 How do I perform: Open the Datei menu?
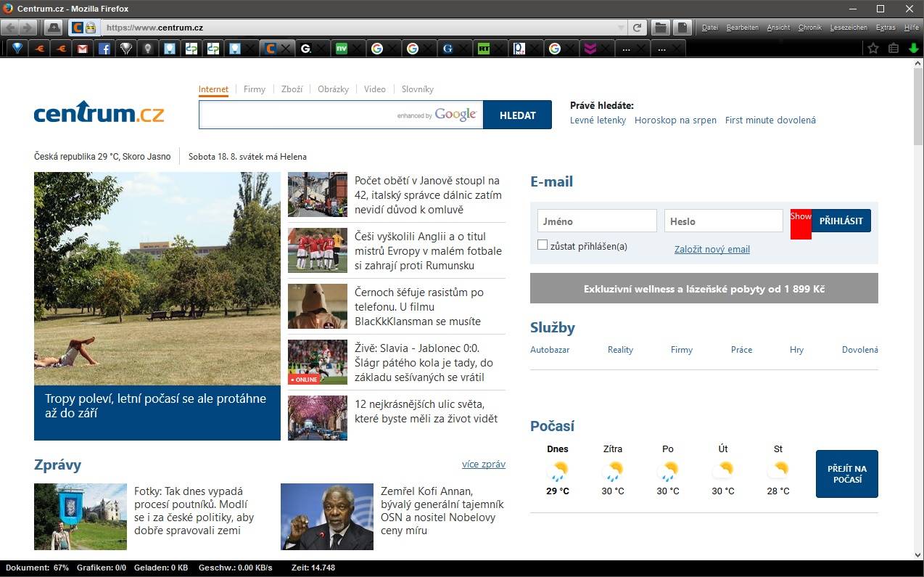(x=710, y=28)
